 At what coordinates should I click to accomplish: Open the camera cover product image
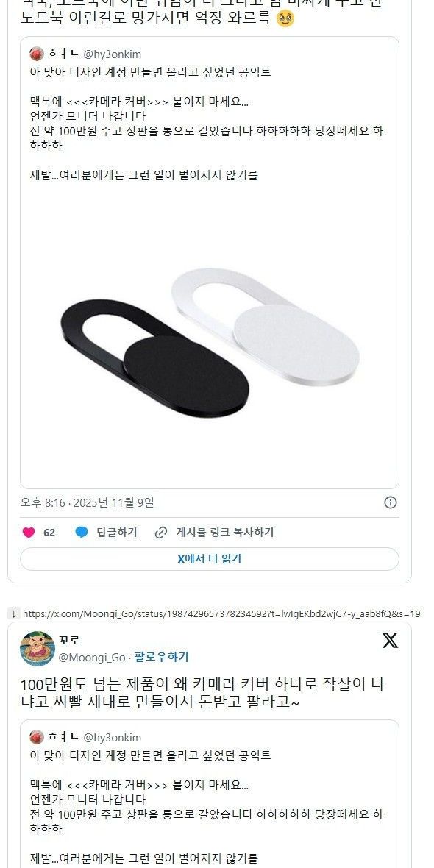point(209,338)
